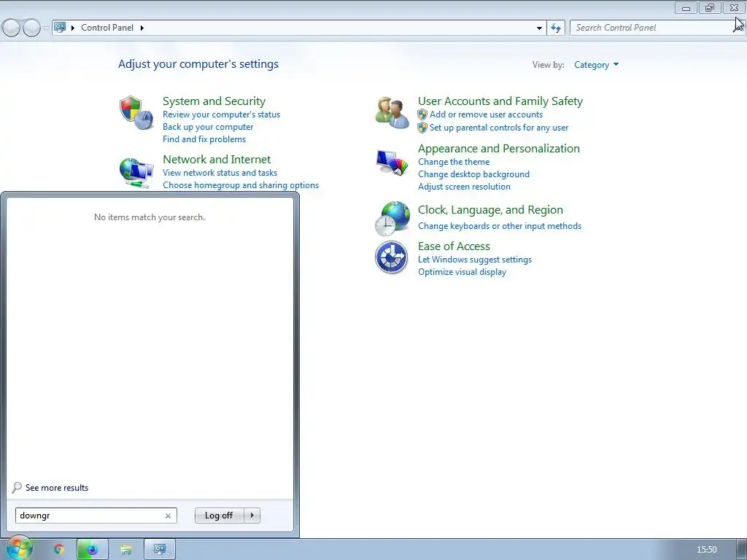Open Network and Internet heading link
The image size is (747, 560).
[216, 159]
